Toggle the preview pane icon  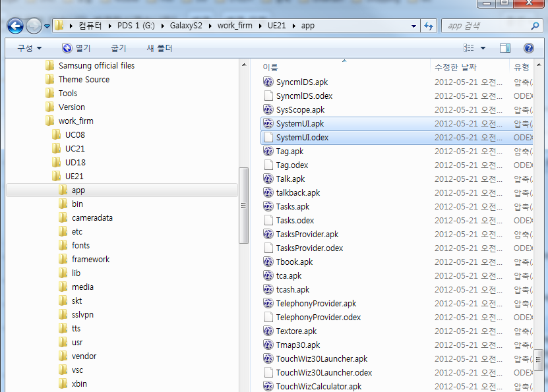tap(505, 48)
